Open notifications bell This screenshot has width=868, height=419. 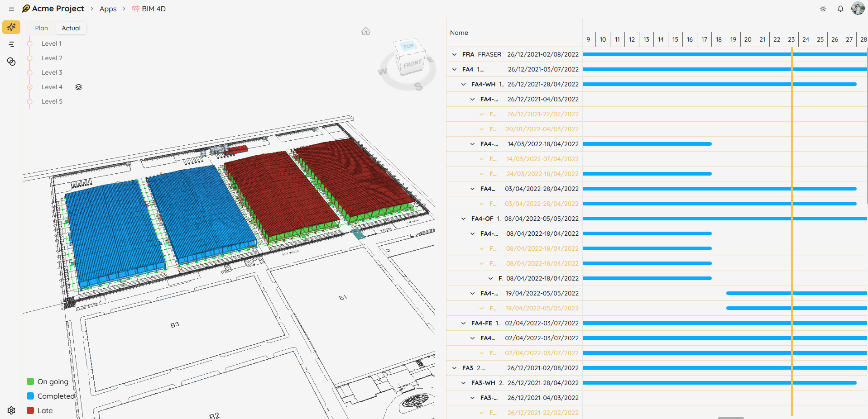click(x=840, y=9)
